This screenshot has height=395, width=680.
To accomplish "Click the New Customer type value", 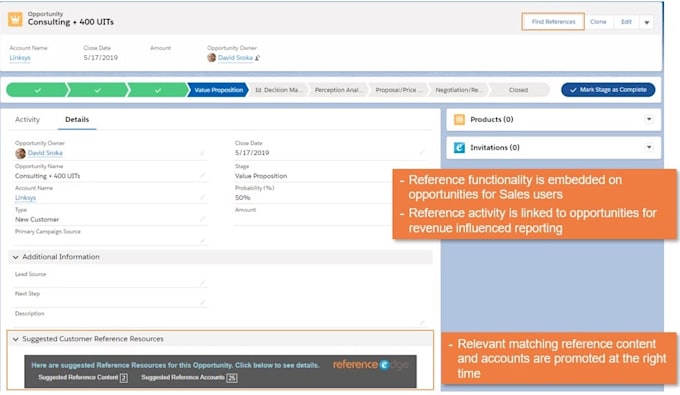I will pyautogui.click(x=37, y=219).
